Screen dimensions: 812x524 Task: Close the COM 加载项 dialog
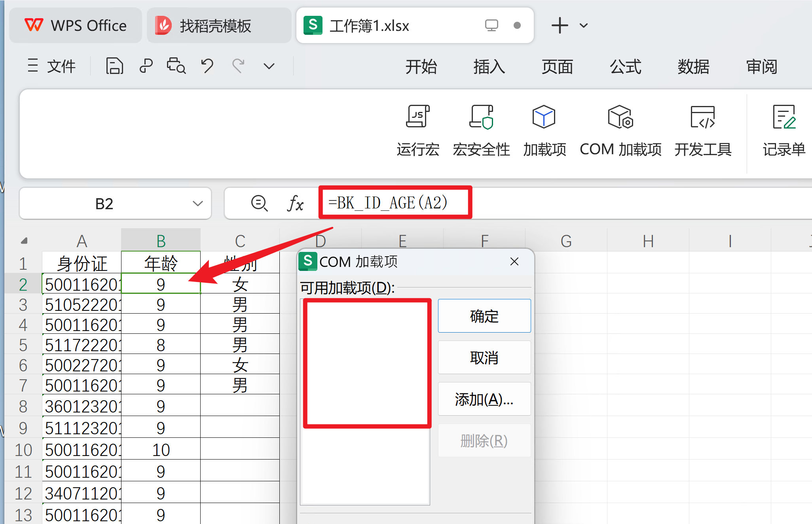514,261
